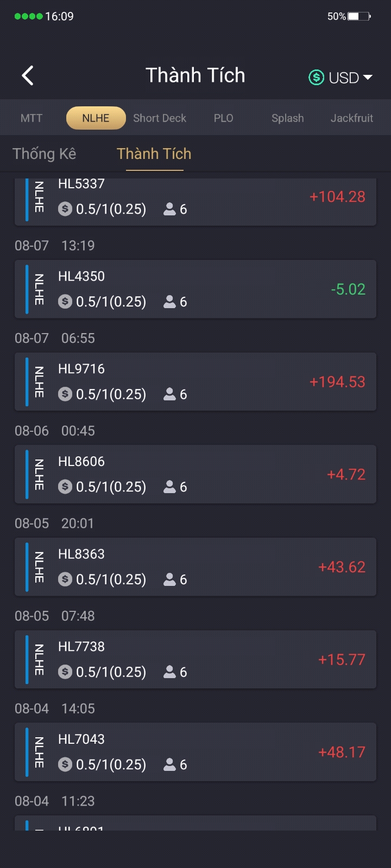The image size is (391, 868).
Task: Open the Thống Kê statistics tab
Action: [x=45, y=154]
